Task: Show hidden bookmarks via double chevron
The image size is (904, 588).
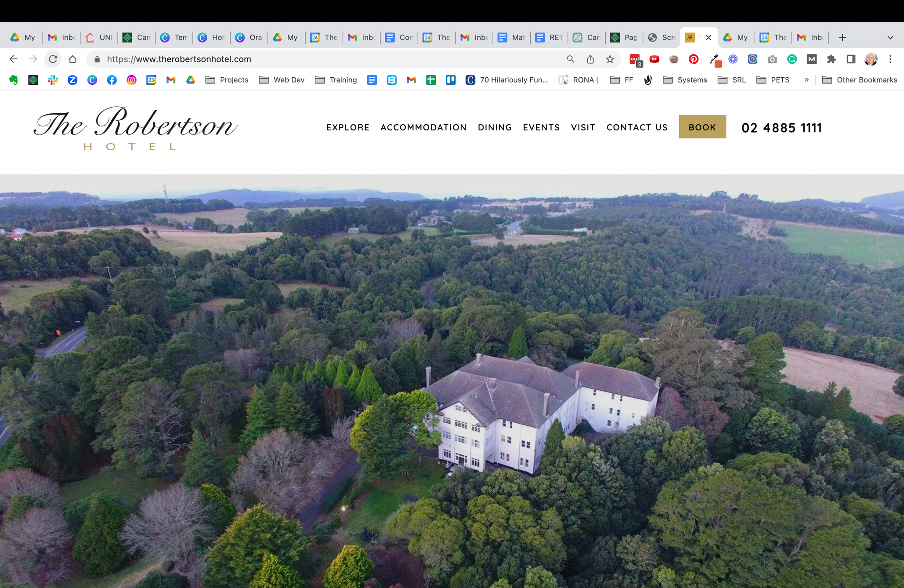Action: tap(806, 79)
